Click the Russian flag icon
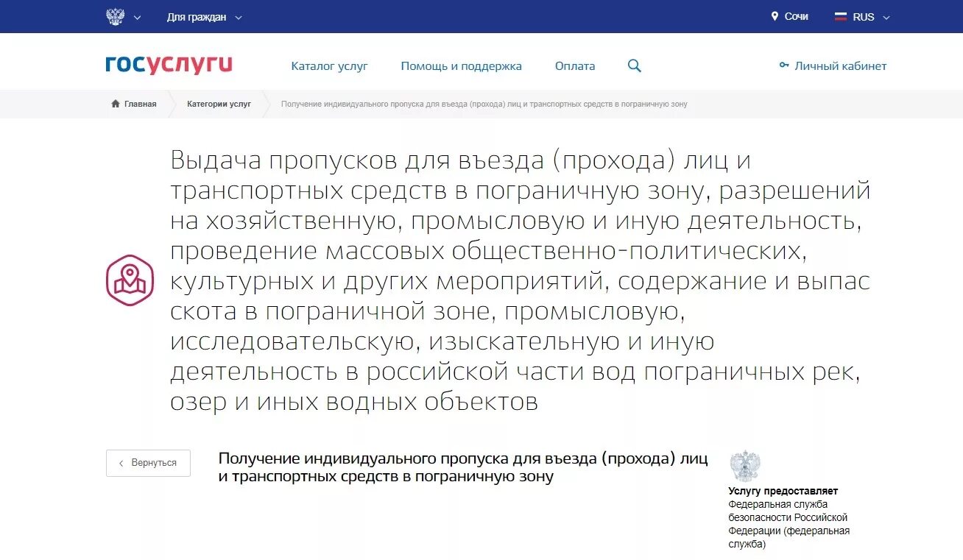The image size is (963, 560). (x=840, y=16)
